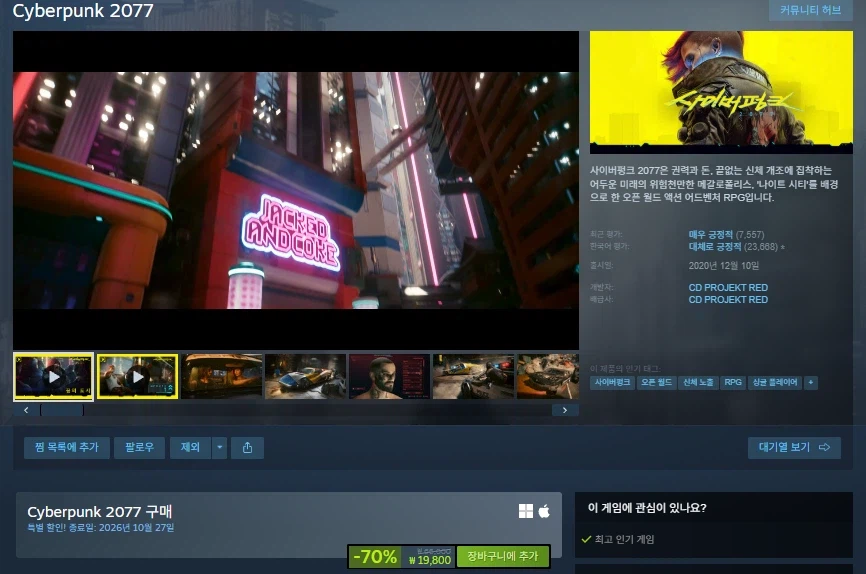Click the left arrow of thumbnail strip
Screen dimensions: 866x574
click(26, 410)
